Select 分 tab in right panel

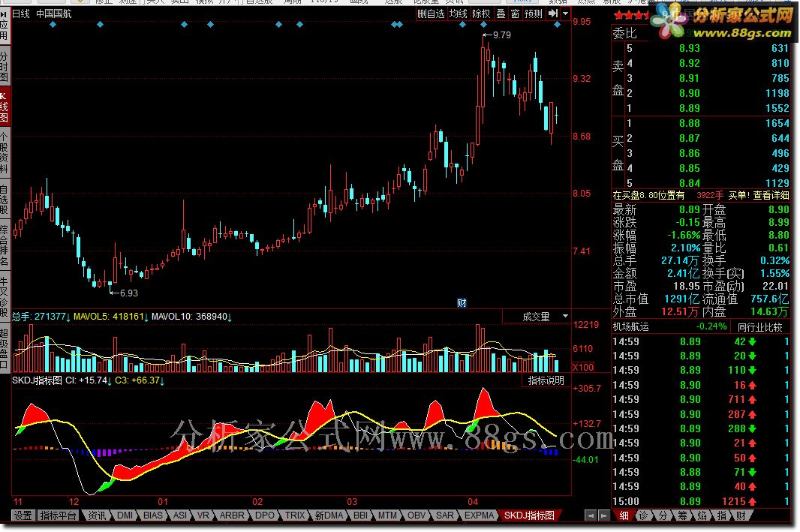pyautogui.click(x=663, y=515)
